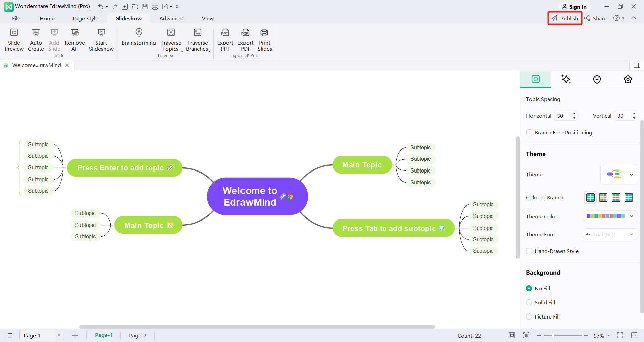Switch to the Page Style tab

[86, 18]
